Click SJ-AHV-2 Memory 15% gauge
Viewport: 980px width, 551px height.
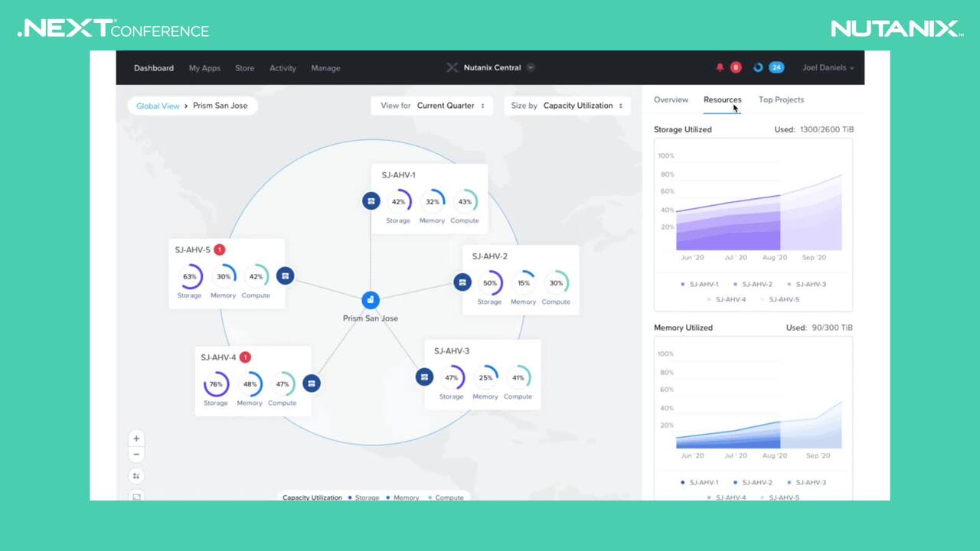pyautogui.click(x=524, y=283)
